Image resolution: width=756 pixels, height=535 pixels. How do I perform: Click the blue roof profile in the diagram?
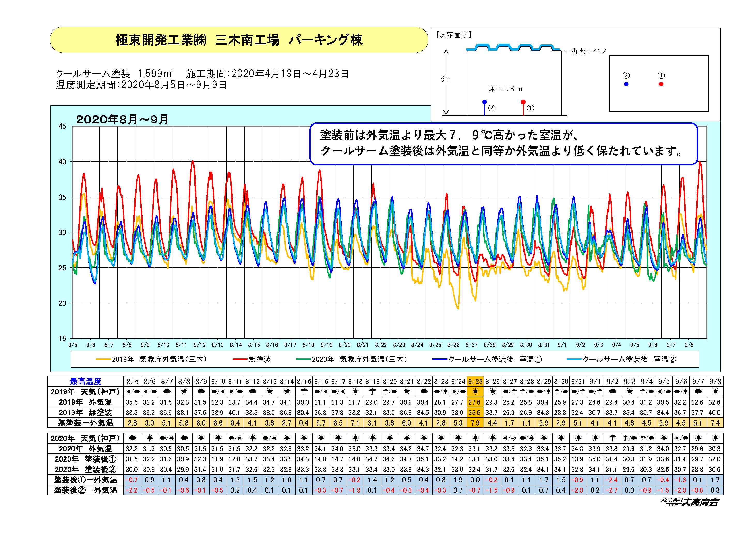pyautogui.click(x=513, y=47)
